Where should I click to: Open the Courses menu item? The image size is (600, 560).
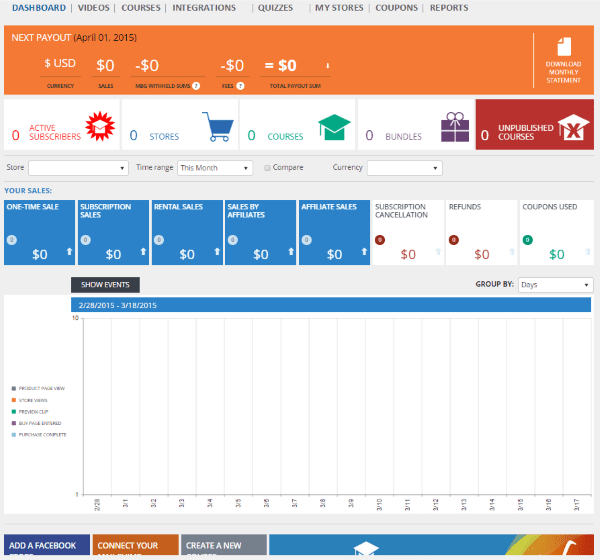pyautogui.click(x=141, y=8)
